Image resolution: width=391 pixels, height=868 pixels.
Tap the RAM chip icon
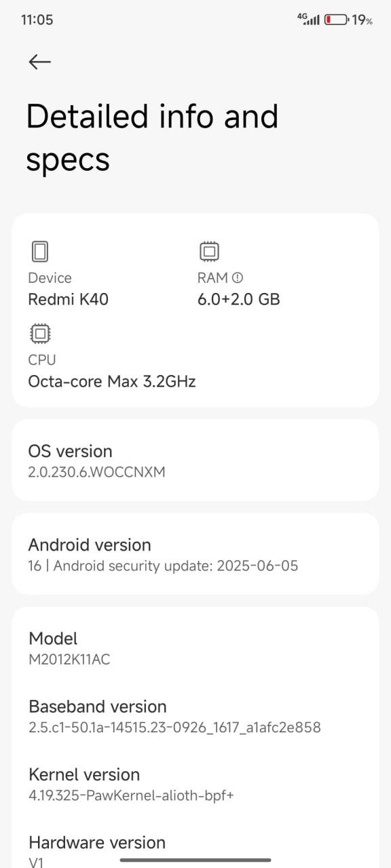(209, 252)
